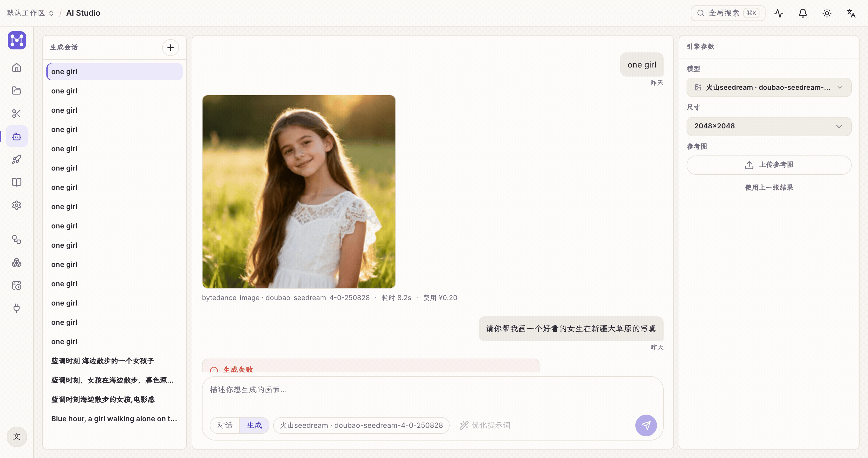Select the highlighted first 'one girl' session

tap(115, 72)
